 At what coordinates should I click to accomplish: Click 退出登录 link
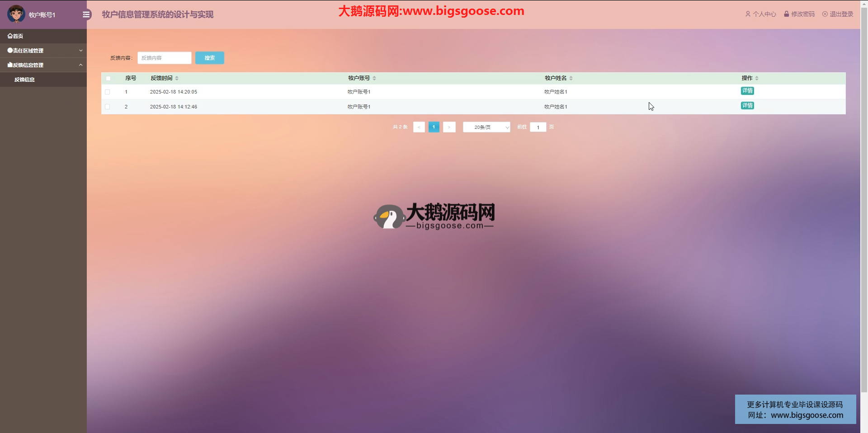tap(838, 14)
